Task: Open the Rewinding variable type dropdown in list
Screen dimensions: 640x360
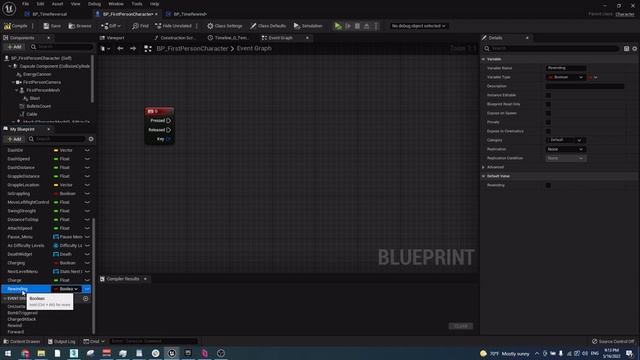Action: tap(66, 289)
